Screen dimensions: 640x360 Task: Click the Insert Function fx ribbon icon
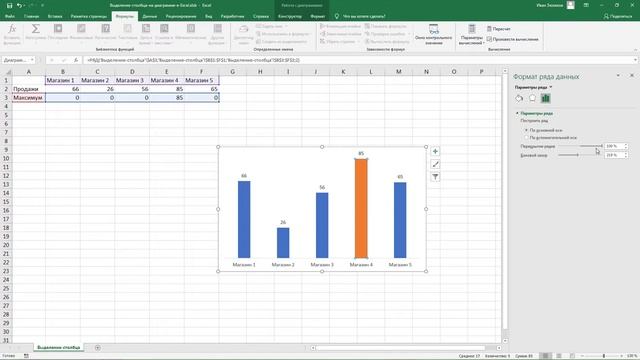pos(12,29)
